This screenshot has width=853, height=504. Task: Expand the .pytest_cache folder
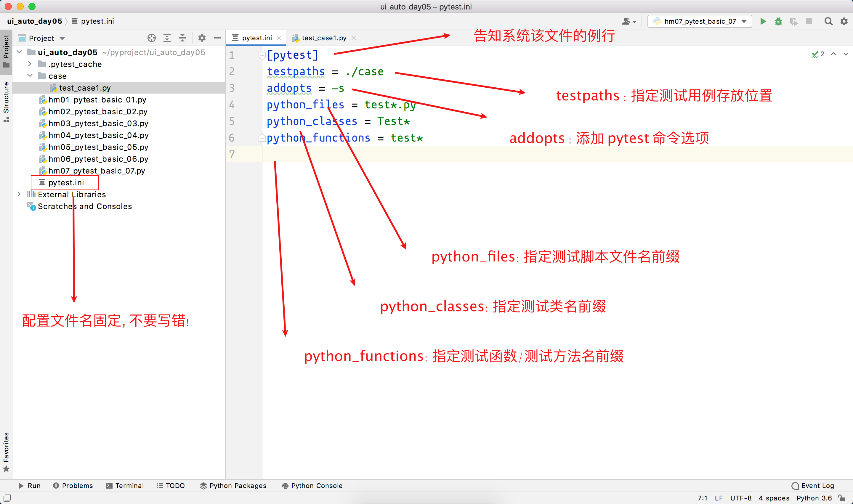point(30,64)
